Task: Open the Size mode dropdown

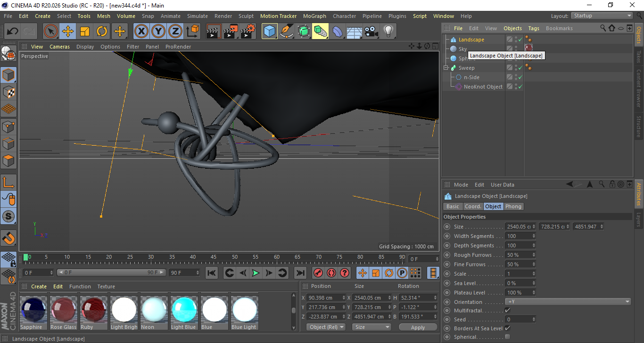Action: (x=372, y=327)
